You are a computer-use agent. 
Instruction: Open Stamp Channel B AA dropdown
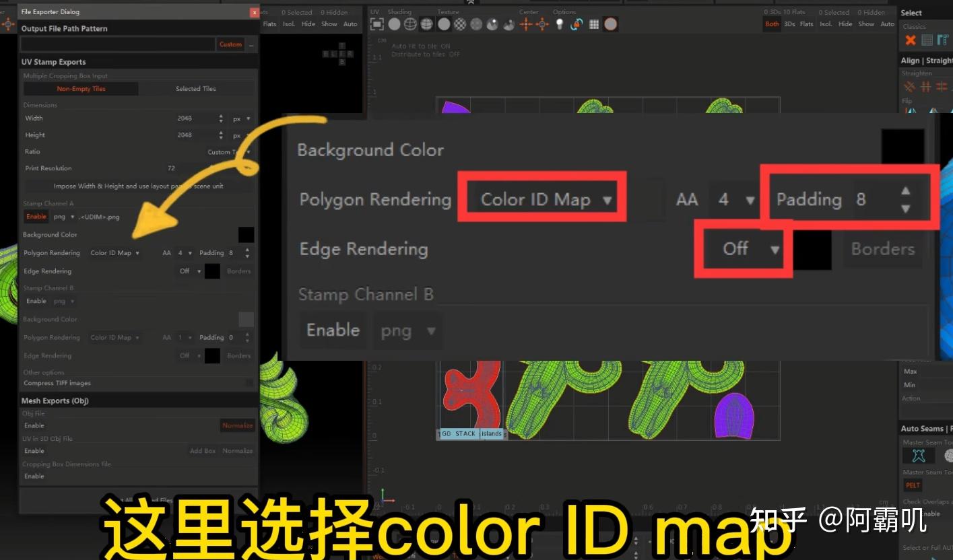click(x=184, y=338)
